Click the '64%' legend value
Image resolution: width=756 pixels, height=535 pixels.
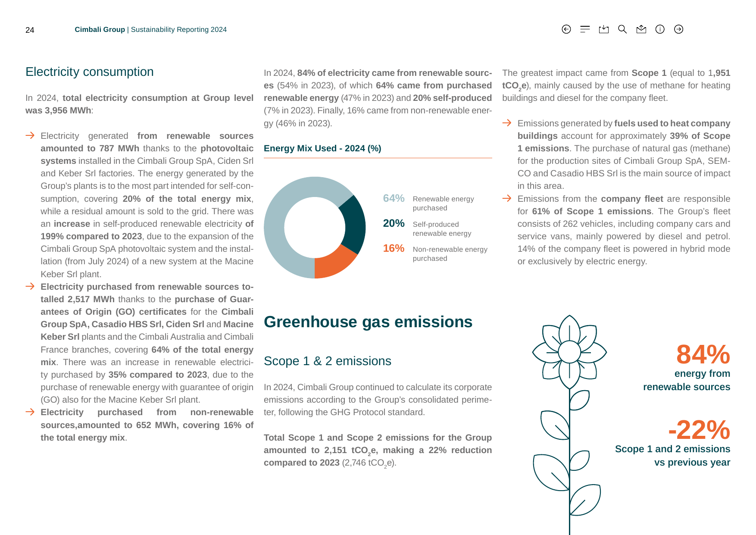click(394, 198)
